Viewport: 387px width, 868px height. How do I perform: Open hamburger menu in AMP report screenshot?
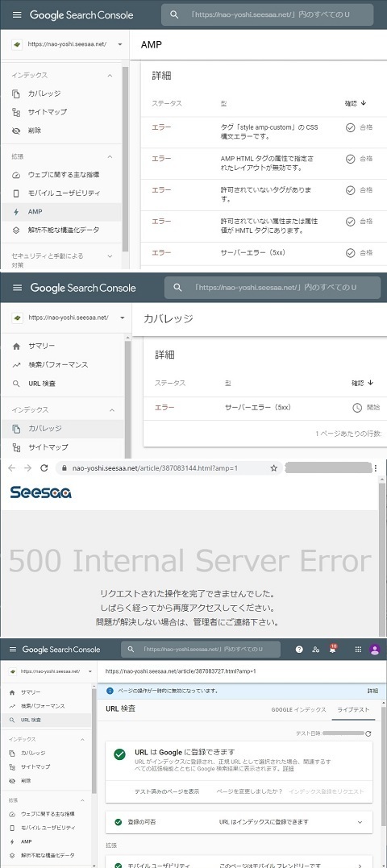[17, 15]
